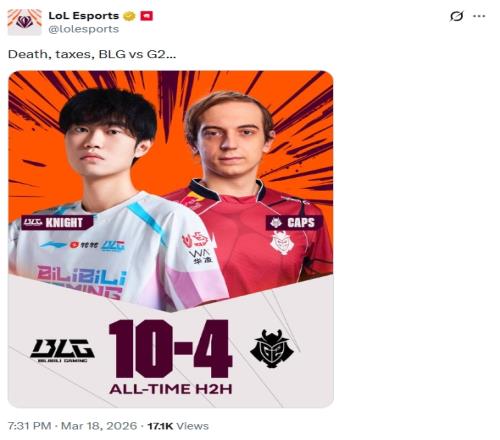This screenshot has width=500, height=440.
Task: Click the @lolesports handle
Action: [x=84, y=29]
